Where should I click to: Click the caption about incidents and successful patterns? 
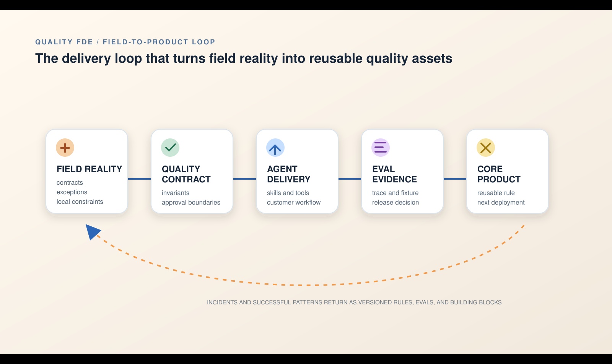click(354, 302)
